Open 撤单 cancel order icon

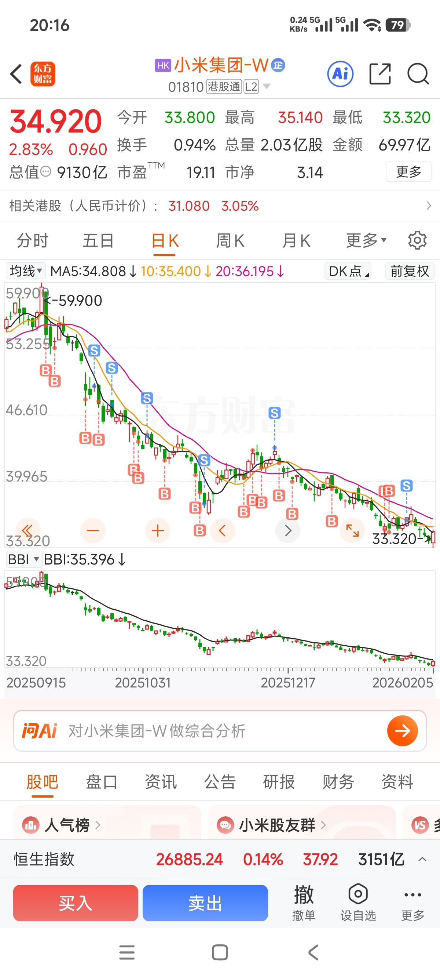tap(304, 903)
